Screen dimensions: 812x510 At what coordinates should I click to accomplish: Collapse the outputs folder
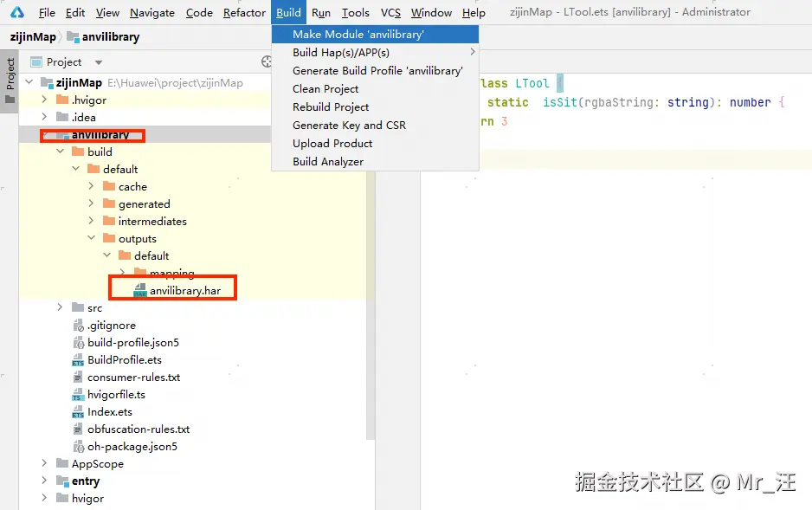click(x=91, y=238)
